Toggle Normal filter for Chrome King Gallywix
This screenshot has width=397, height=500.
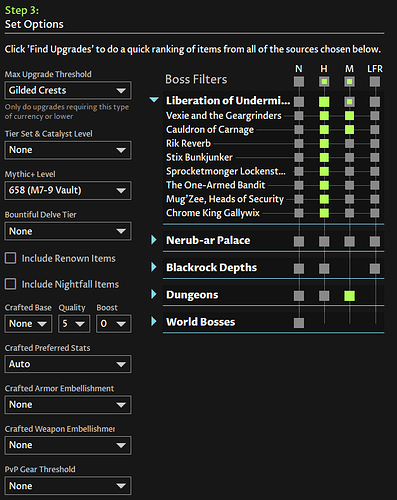pos(299,213)
